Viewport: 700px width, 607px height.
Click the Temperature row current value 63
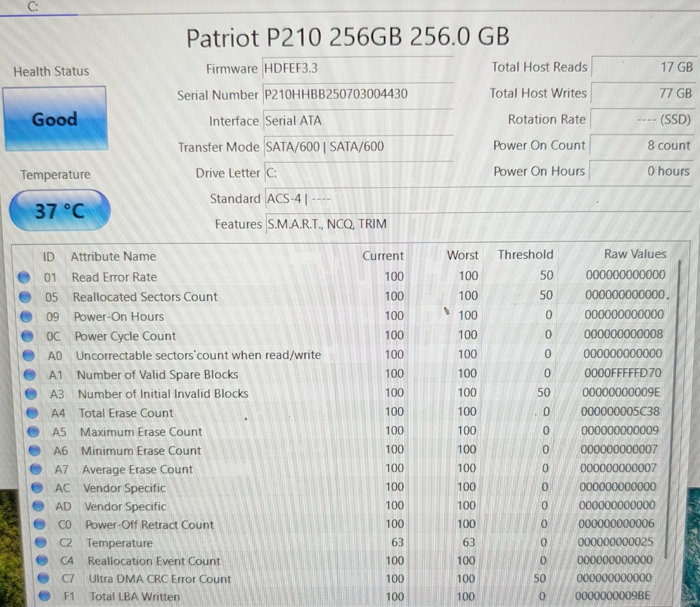[x=397, y=542]
